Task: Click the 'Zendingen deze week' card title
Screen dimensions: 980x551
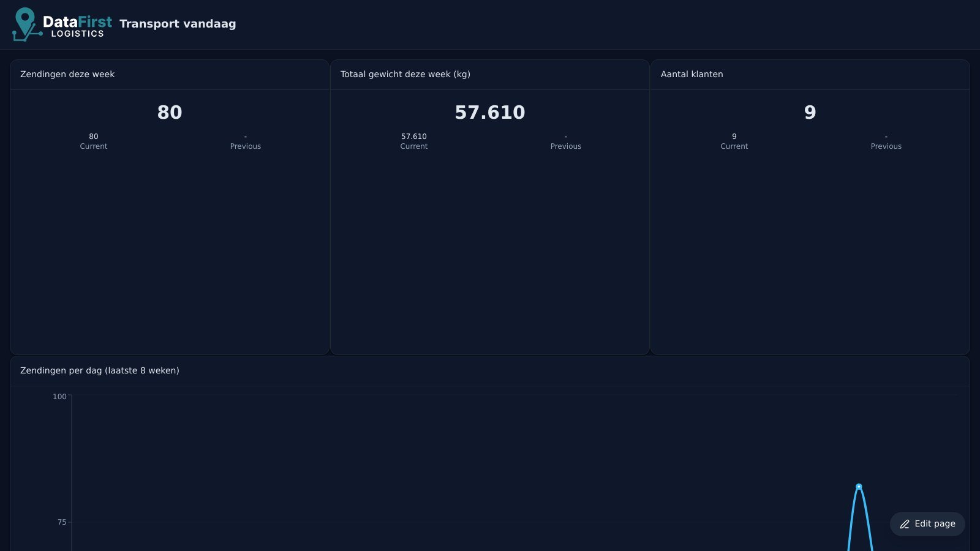Action: click(67, 74)
